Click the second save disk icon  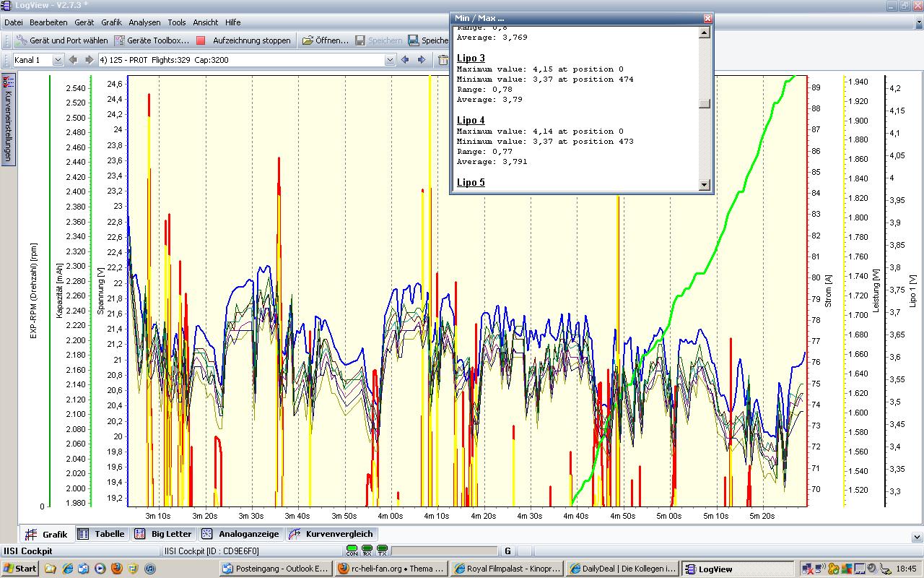pyautogui.click(x=414, y=40)
